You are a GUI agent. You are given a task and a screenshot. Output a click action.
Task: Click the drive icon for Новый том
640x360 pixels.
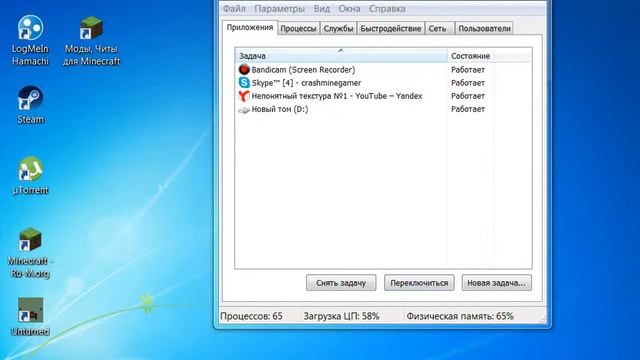[244, 109]
